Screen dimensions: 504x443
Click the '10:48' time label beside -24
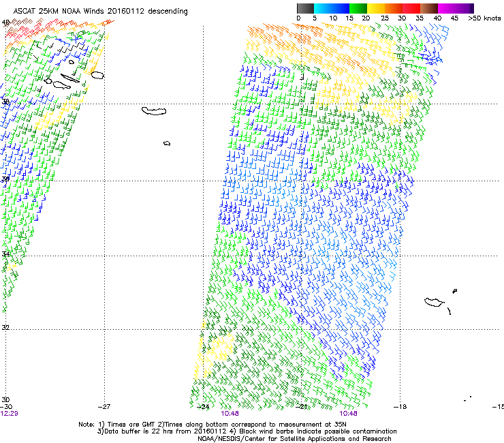(230, 414)
